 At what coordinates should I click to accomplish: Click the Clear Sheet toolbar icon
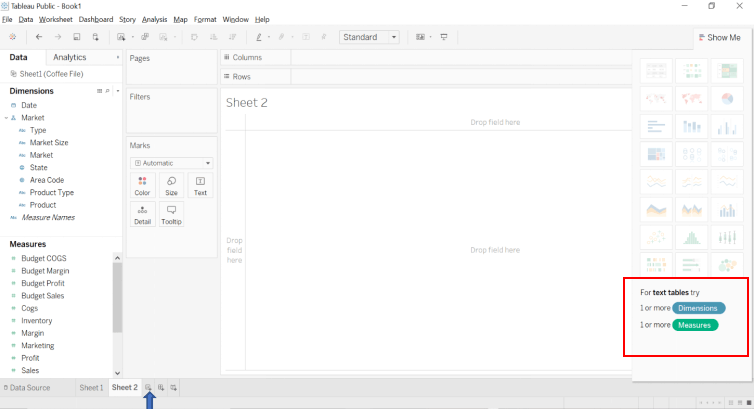coord(163,37)
